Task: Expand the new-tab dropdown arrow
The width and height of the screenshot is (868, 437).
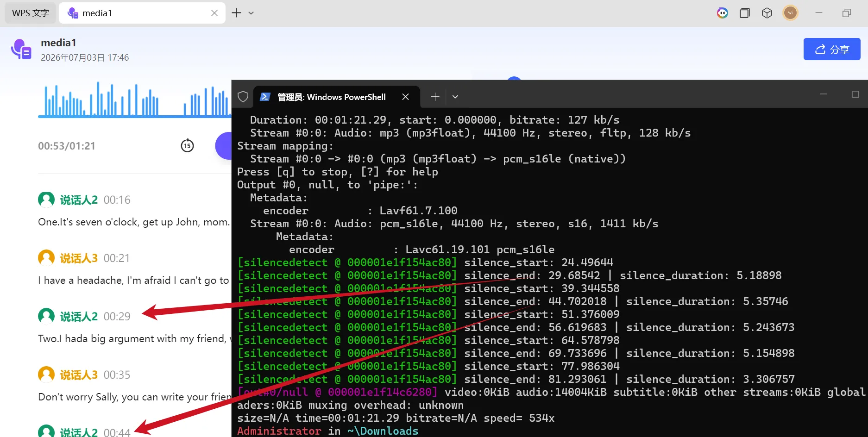Action: coord(251,13)
